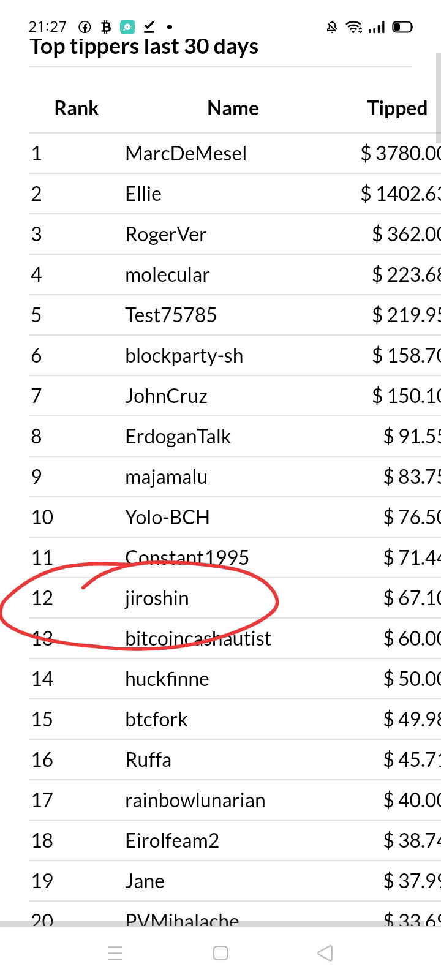This screenshot has height=980, width=441.
Task: Tap the muted bell icon in status bar
Action: point(332,27)
